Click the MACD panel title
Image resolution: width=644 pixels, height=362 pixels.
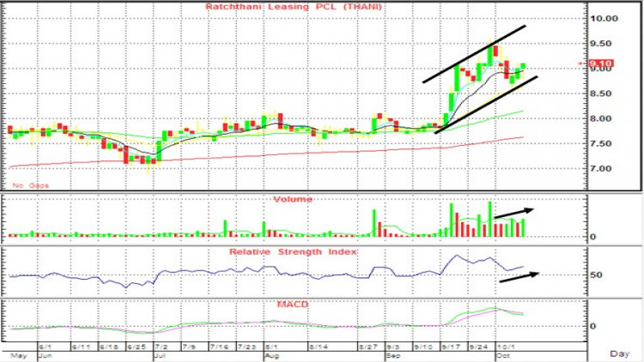[293, 305]
